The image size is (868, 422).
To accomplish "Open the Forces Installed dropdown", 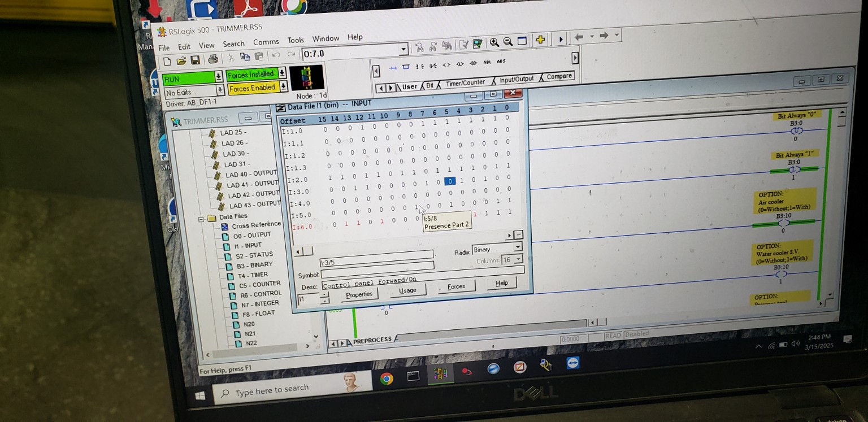I will [281, 73].
